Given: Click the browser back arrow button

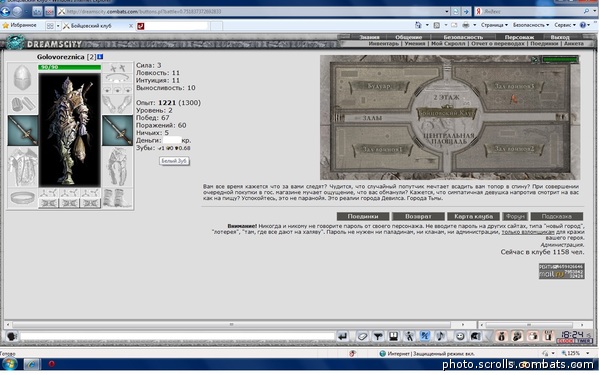Looking at the screenshot, I should 5,11.
